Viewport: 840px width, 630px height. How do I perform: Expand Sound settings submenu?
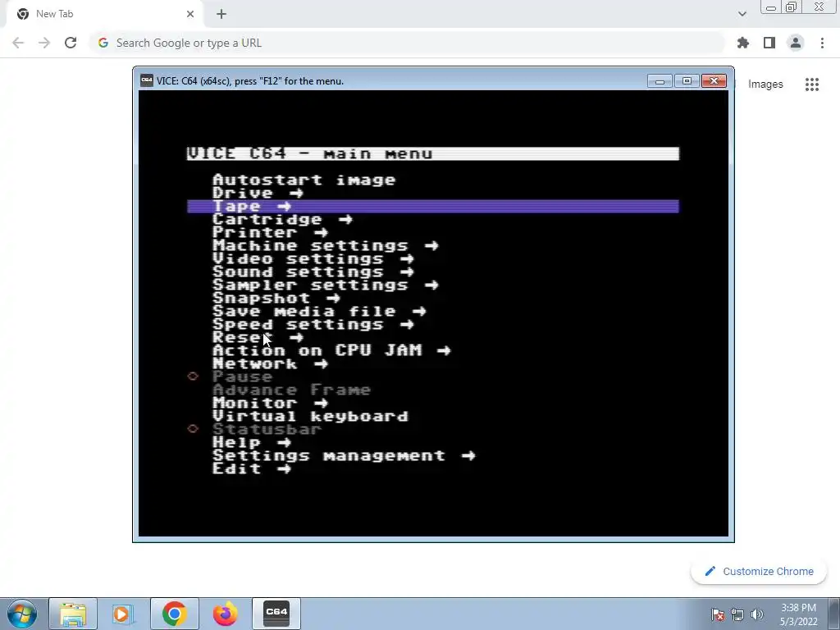(313, 272)
